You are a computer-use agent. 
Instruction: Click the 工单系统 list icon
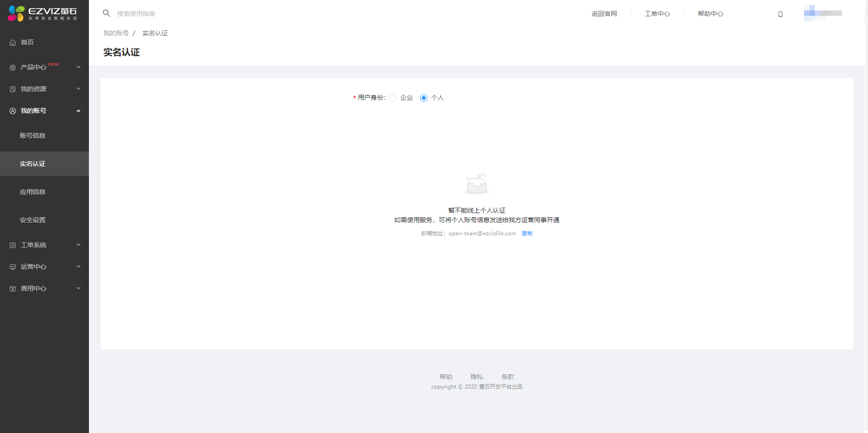pyautogui.click(x=13, y=245)
